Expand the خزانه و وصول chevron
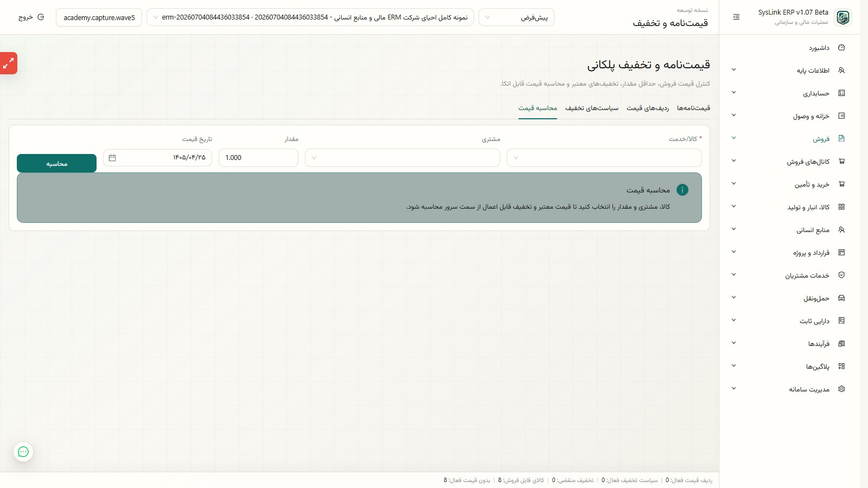Image resolution: width=868 pixels, height=488 pixels. pyautogui.click(x=733, y=115)
